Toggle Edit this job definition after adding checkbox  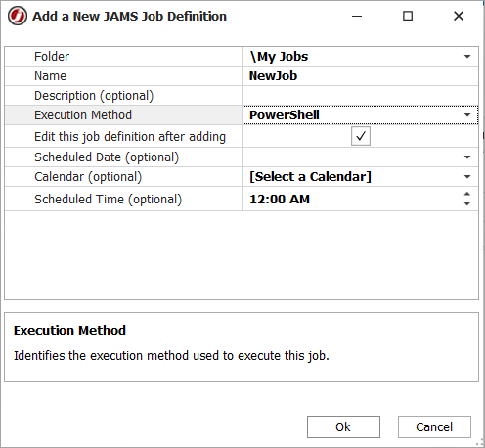pyautogui.click(x=361, y=136)
